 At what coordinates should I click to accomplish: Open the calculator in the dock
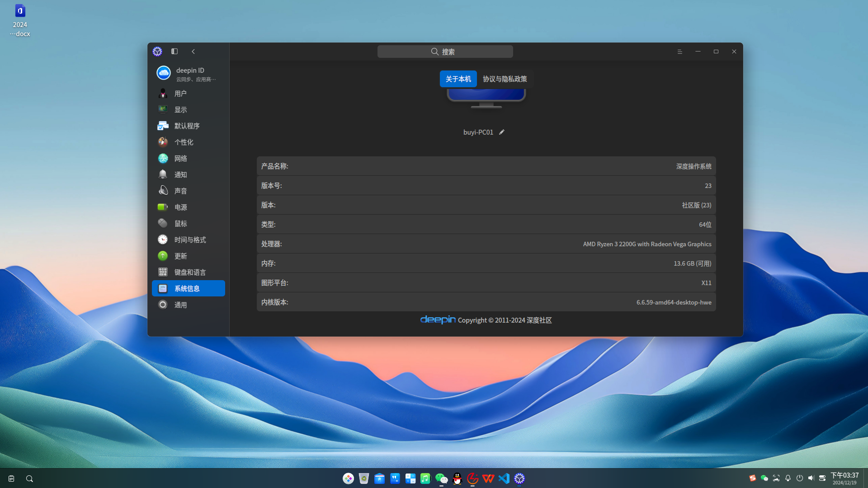[410, 479]
